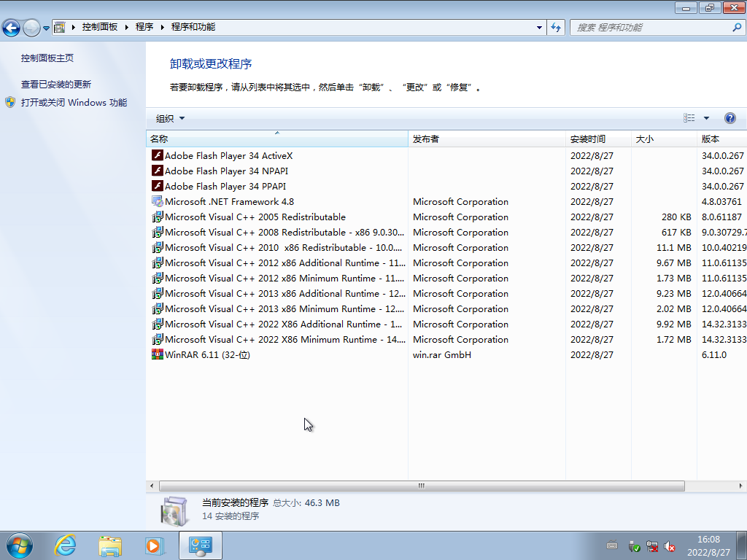Select the Microsoft Visual C++ 2005 Redistributable entry
The image size is (747, 560).
click(255, 217)
